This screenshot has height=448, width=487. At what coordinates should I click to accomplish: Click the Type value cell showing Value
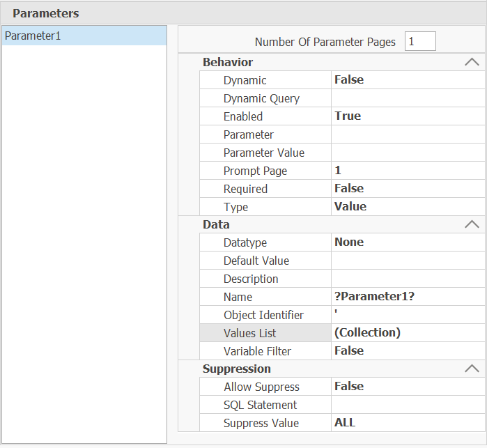coord(408,207)
